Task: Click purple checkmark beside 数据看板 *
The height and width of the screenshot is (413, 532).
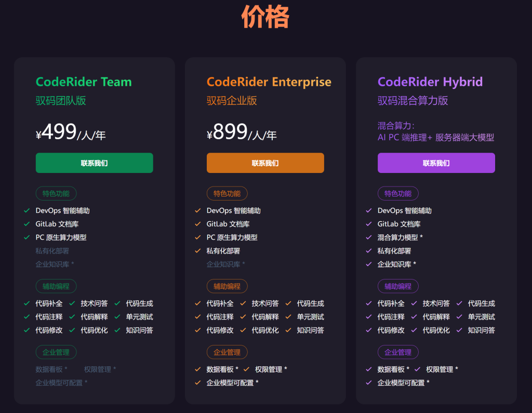Action: tap(369, 369)
